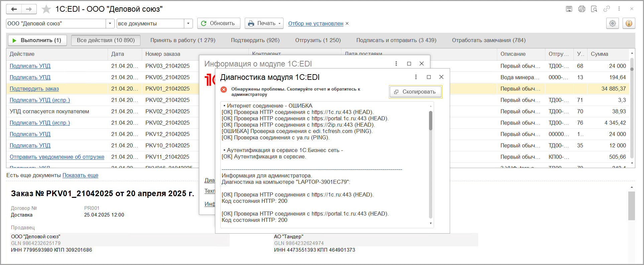Select the Все действия (10 890) tab
Screen dimensions: 644x265
tap(106, 40)
